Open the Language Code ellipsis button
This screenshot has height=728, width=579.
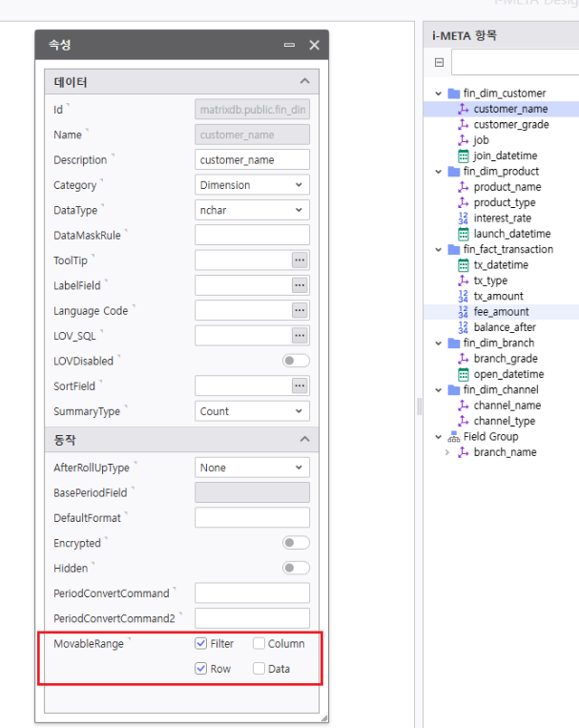click(x=300, y=310)
